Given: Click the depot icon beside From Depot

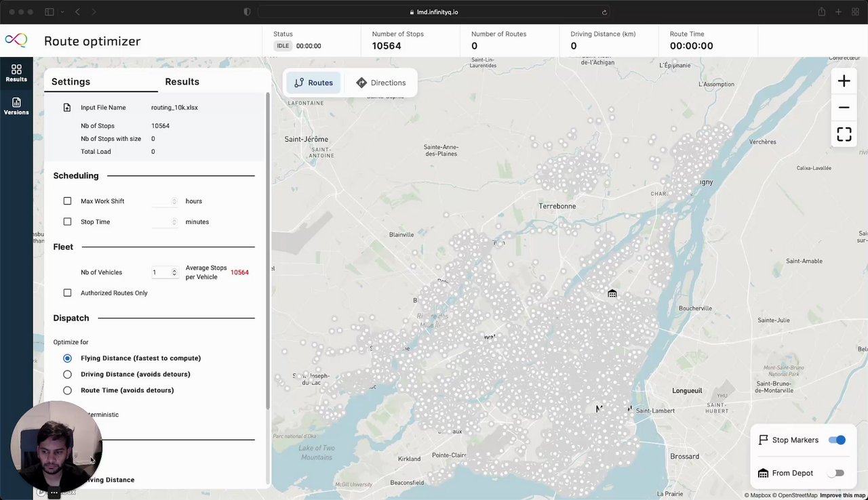Looking at the screenshot, I should click(x=763, y=473).
